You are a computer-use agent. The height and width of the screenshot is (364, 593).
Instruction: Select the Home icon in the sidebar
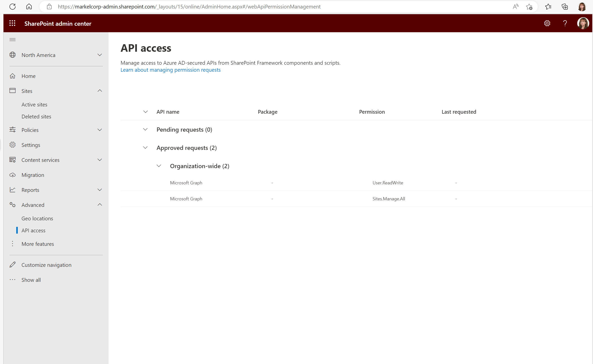click(13, 76)
